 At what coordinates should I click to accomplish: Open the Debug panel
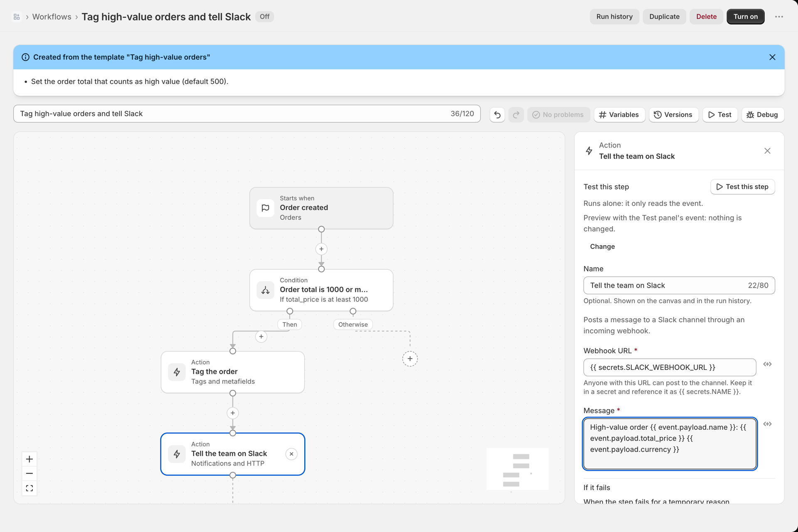(x=762, y=115)
